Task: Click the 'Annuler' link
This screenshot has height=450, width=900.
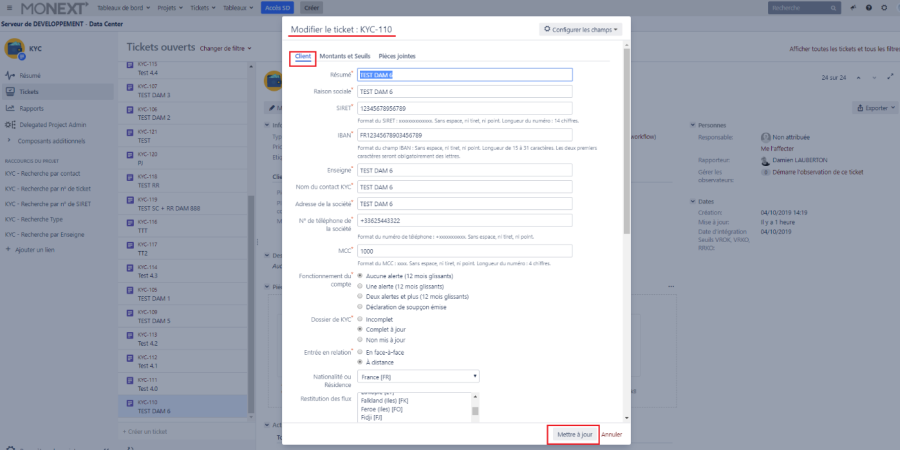Action: [x=611, y=434]
